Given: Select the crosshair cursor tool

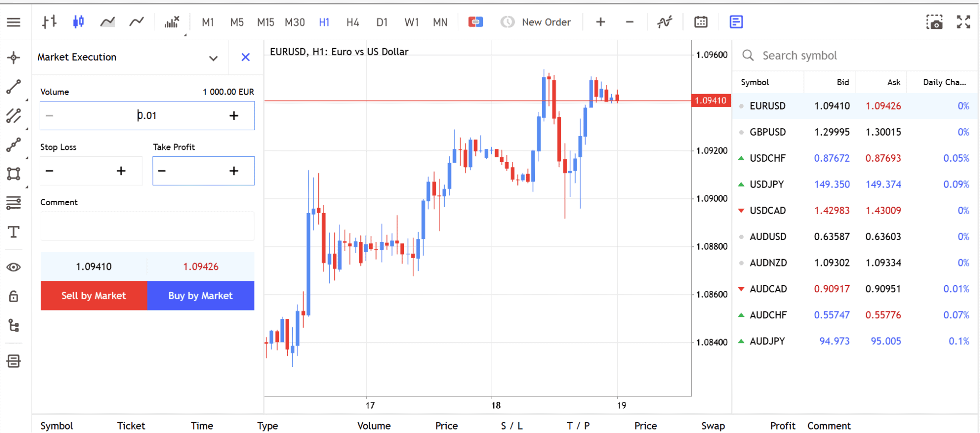Looking at the screenshot, I should [14, 58].
